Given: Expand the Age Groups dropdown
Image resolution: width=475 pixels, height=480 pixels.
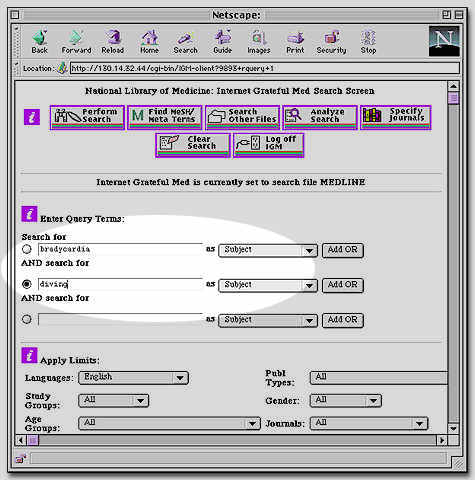Looking at the screenshot, I should coord(169,423).
